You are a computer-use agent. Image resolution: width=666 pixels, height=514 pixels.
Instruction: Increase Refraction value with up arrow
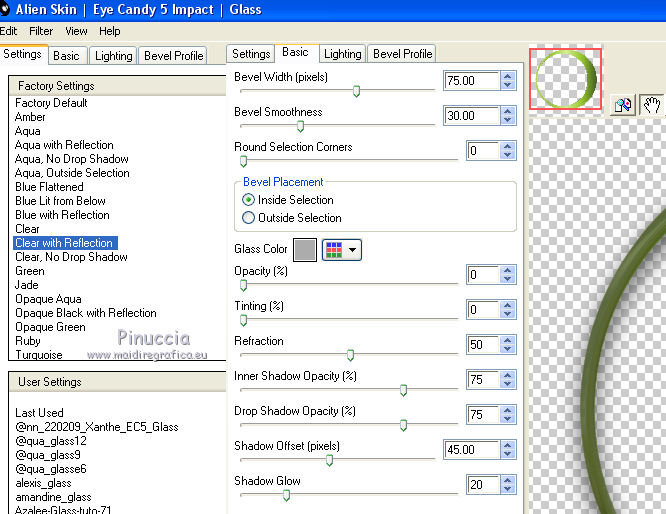pos(508,340)
